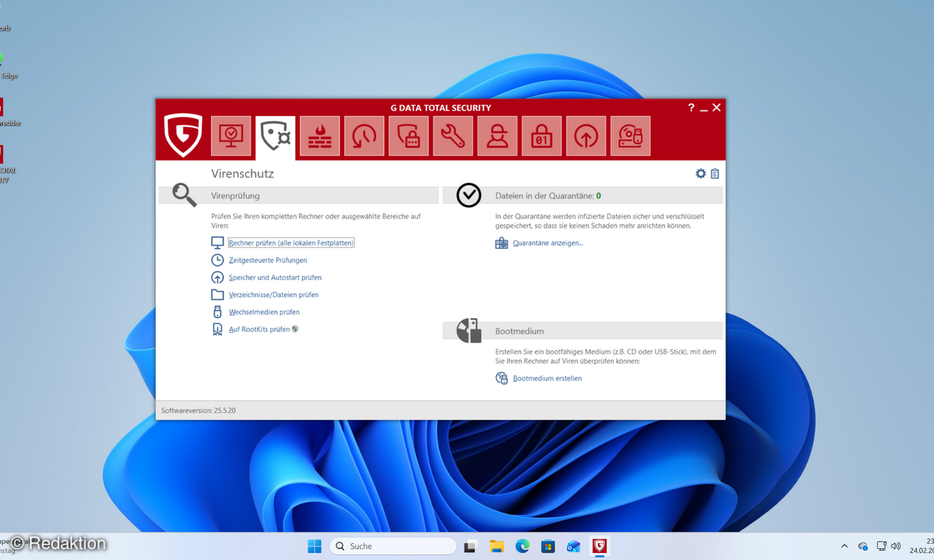934x560 pixels.
Task: Click the Gerätekontrolle USB module icon
Action: (630, 135)
